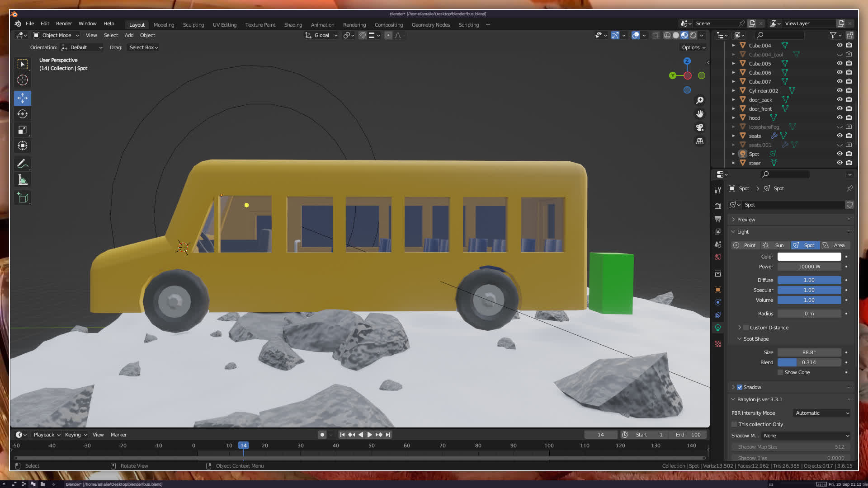Open the Object Data light properties tab
This screenshot has height=488, width=868.
point(718,328)
